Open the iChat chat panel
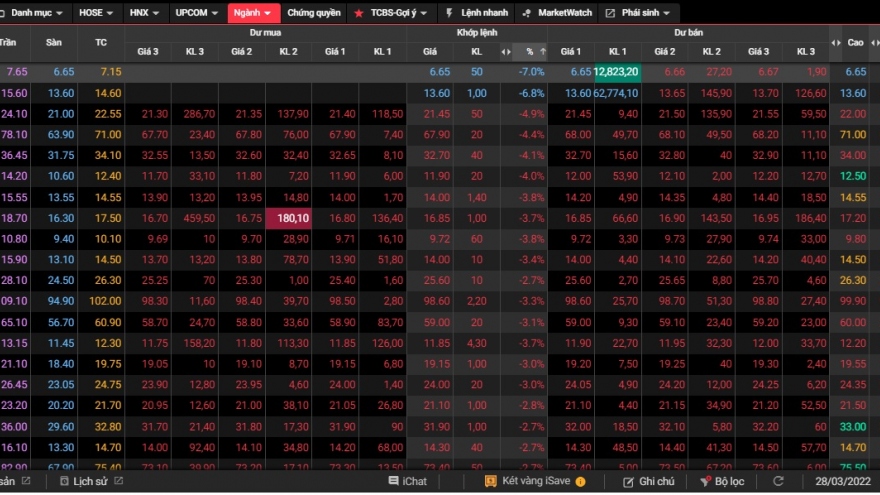Screen dimensions: 880x495 point(408,482)
